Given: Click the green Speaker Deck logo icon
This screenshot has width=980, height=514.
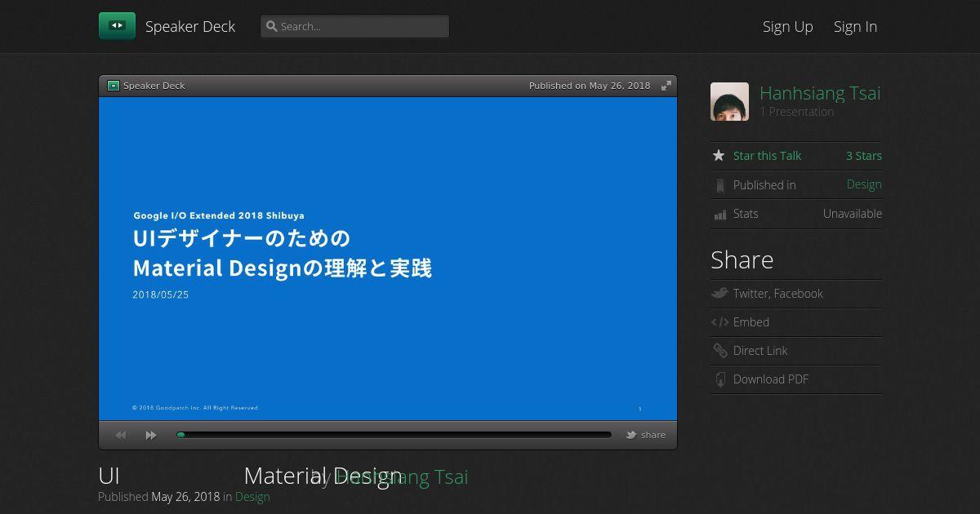Looking at the screenshot, I should (x=117, y=26).
